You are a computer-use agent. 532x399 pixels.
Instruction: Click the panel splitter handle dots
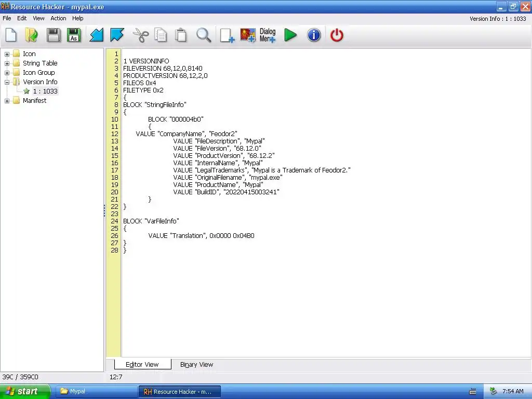[104, 211]
